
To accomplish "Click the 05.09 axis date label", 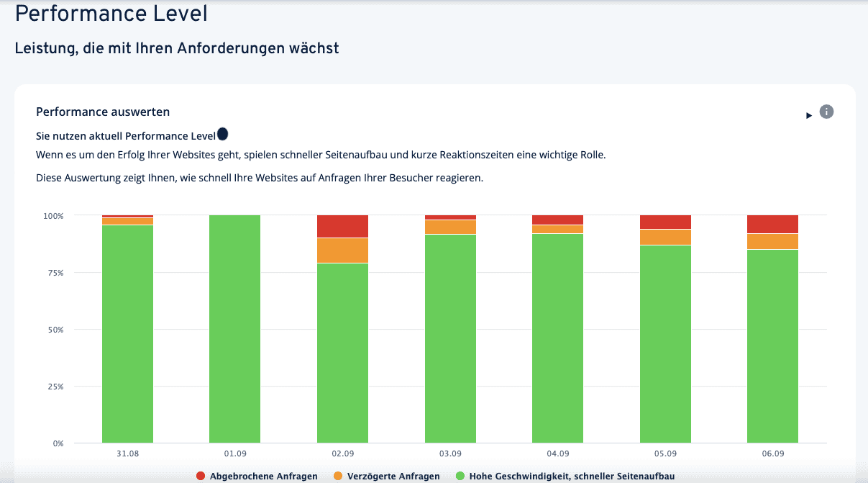I will pos(665,454).
